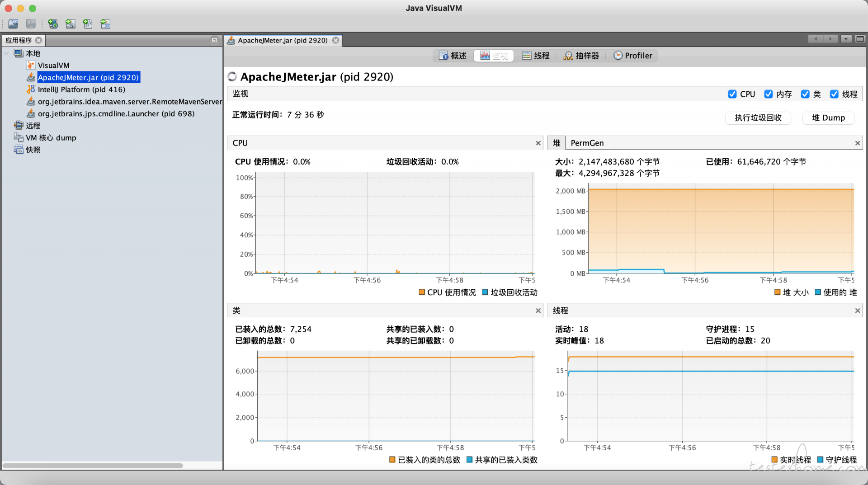This screenshot has width=868, height=485.
Task: Uncheck the 内存 memory checkbox
Action: 769,94
